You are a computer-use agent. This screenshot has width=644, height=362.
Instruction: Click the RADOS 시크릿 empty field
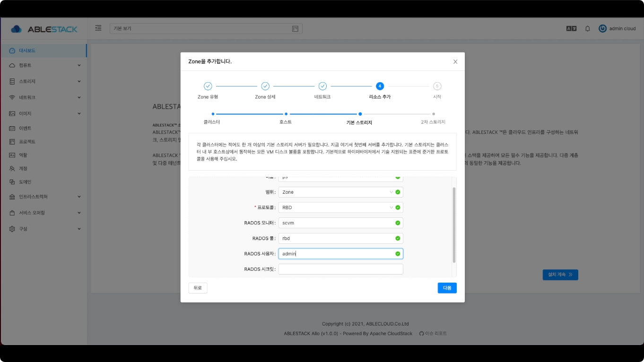340,269
